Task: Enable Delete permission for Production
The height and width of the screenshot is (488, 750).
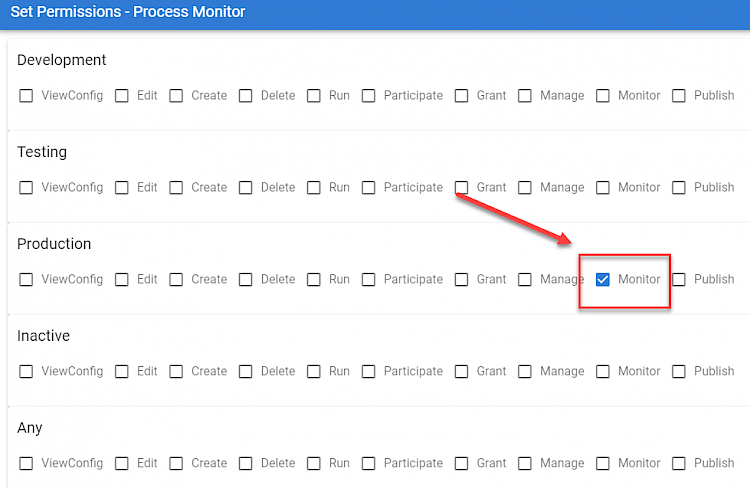Action: [246, 279]
